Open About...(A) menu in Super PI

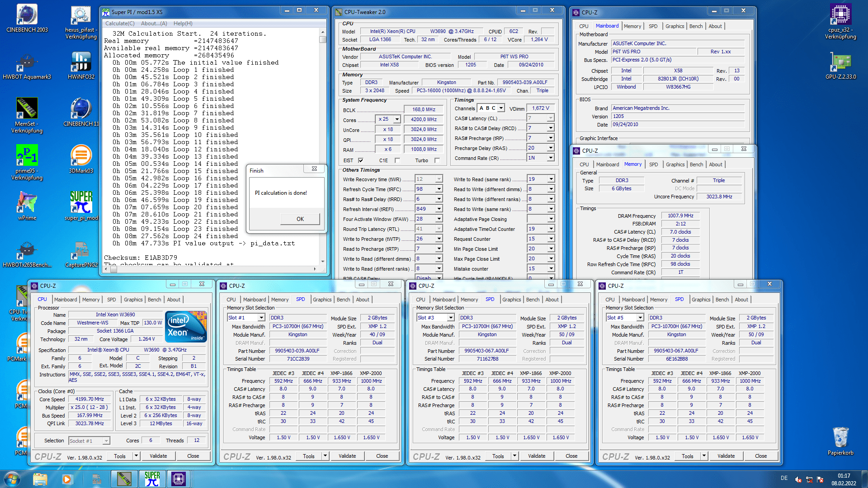click(x=154, y=23)
